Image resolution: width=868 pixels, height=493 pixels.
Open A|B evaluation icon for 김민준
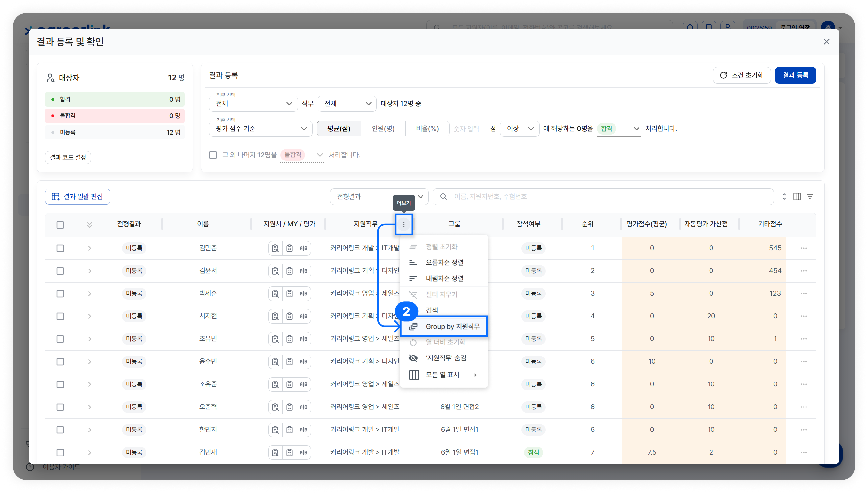303,248
